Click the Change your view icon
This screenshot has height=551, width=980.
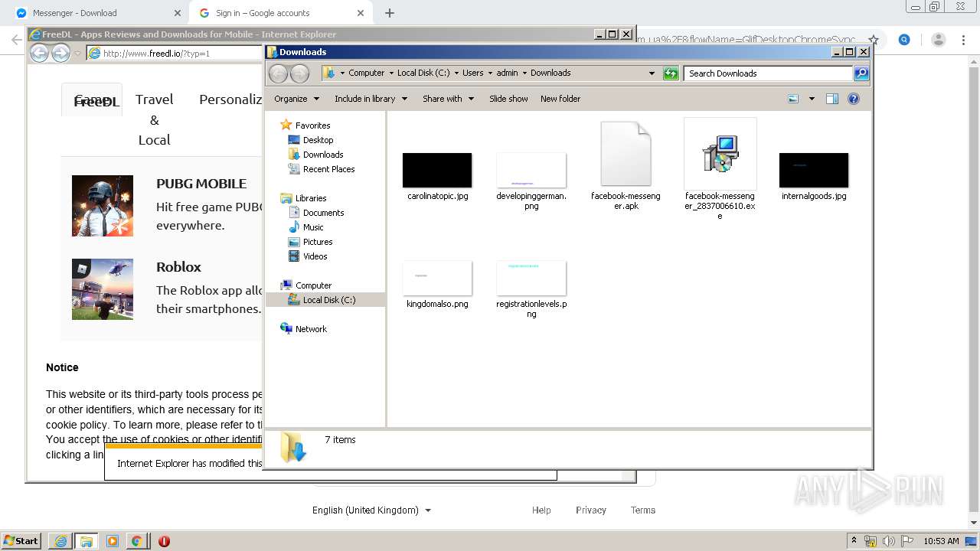click(793, 99)
